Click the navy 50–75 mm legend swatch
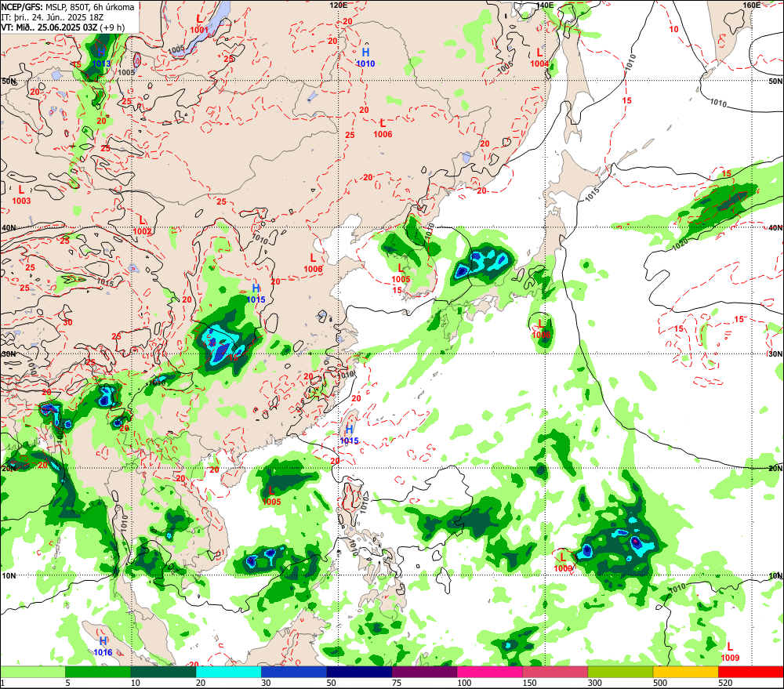 coord(359,672)
